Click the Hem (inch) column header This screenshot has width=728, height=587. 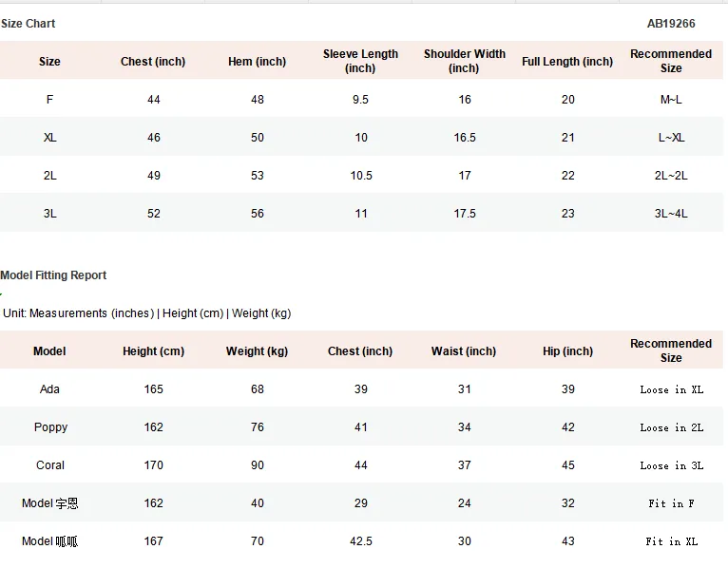pos(257,61)
